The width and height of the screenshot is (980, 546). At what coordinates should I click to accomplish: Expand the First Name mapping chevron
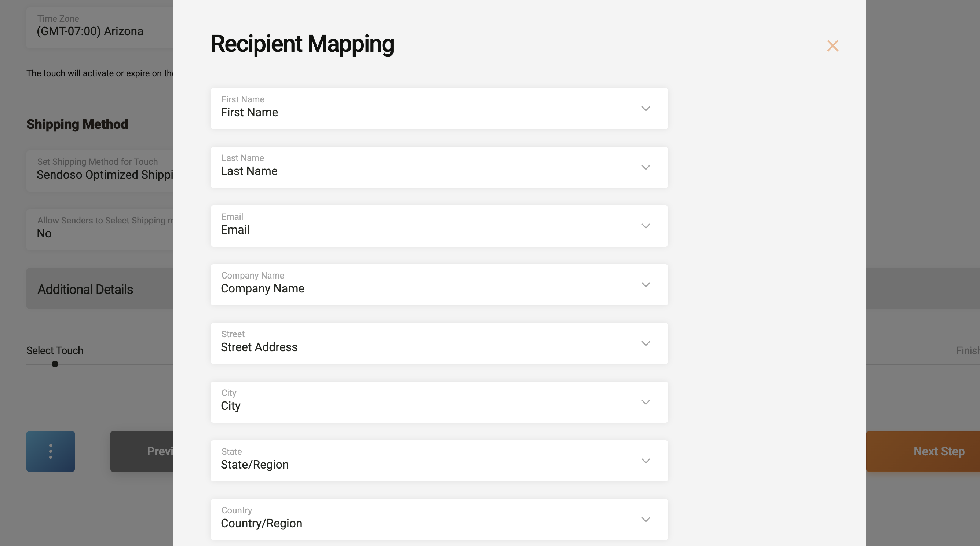[646, 109]
